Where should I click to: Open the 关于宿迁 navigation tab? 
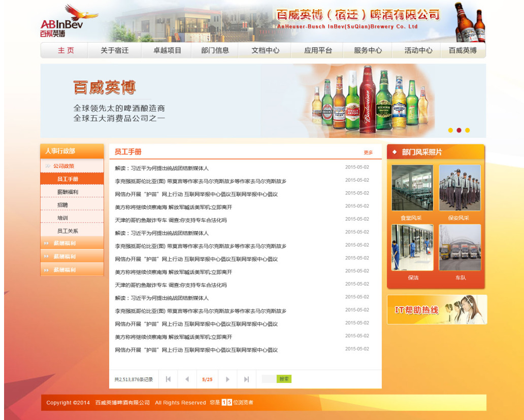pyautogui.click(x=115, y=50)
